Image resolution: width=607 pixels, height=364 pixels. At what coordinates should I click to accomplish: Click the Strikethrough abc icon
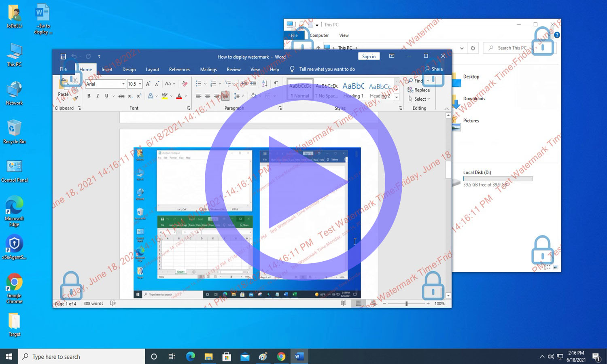tap(121, 96)
